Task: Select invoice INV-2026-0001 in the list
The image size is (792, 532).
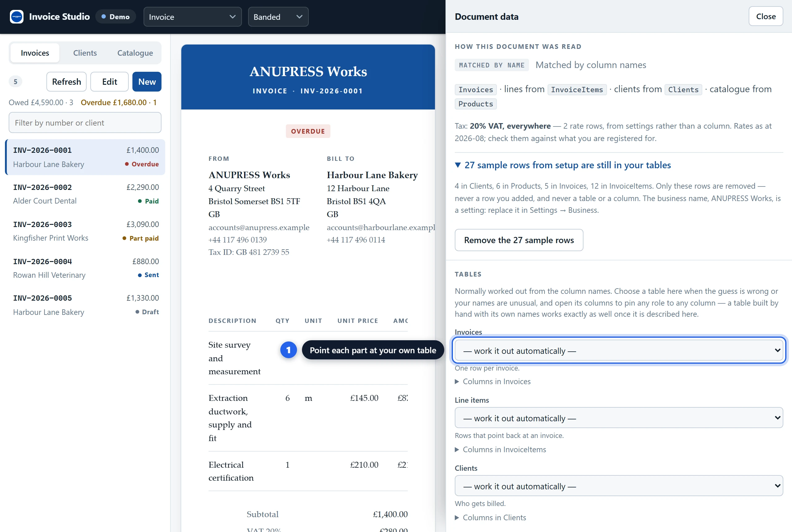Action: point(85,157)
